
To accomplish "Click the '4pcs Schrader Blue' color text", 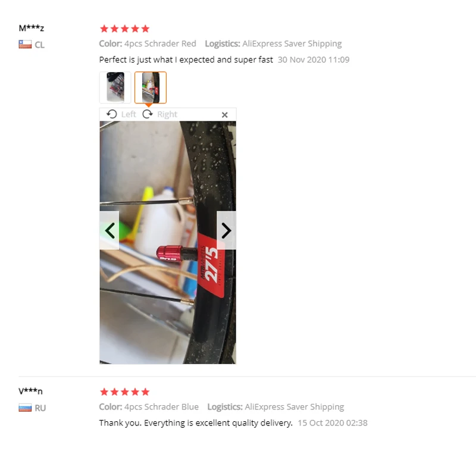I will (161, 407).
